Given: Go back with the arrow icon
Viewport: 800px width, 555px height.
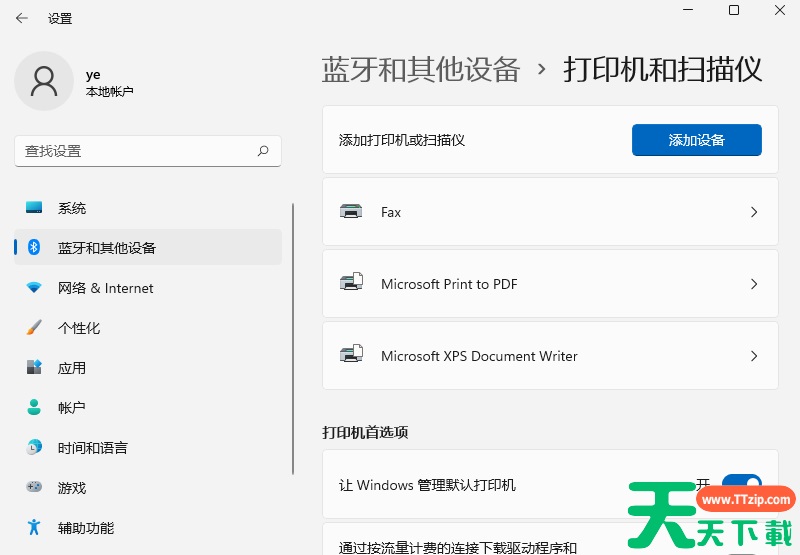Looking at the screenshot, I should (21, 18).
